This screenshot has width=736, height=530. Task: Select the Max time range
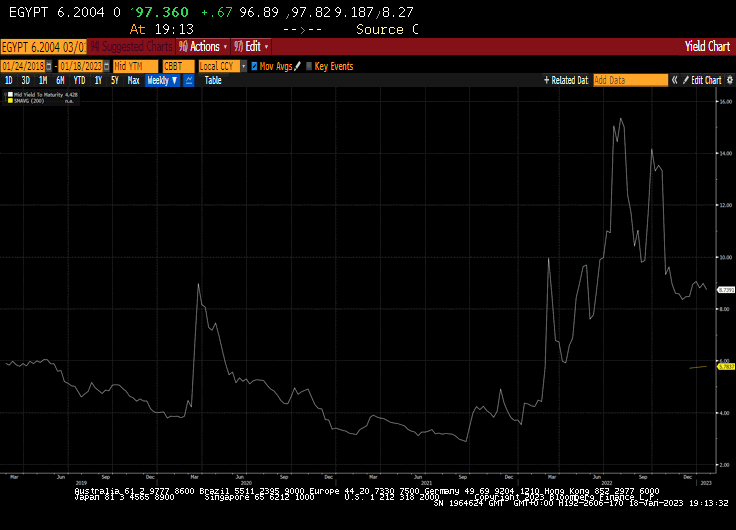click(x=133, y=80)
